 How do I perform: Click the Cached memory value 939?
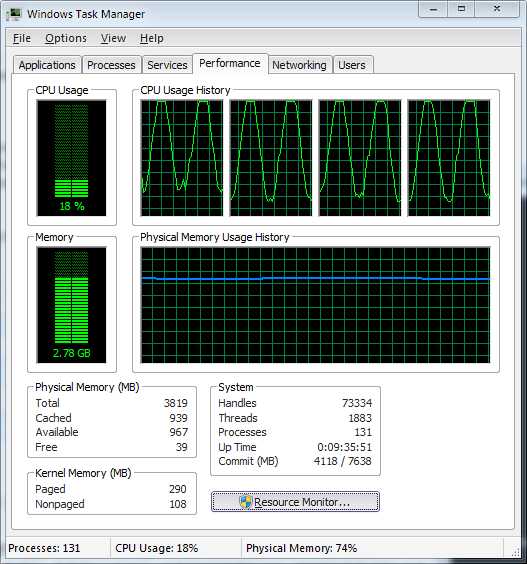coord(178,418)
